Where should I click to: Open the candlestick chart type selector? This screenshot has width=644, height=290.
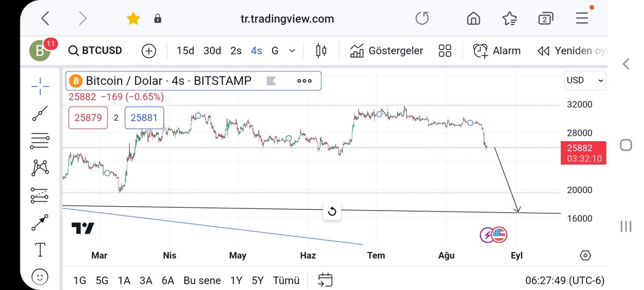tap(321, 50)
